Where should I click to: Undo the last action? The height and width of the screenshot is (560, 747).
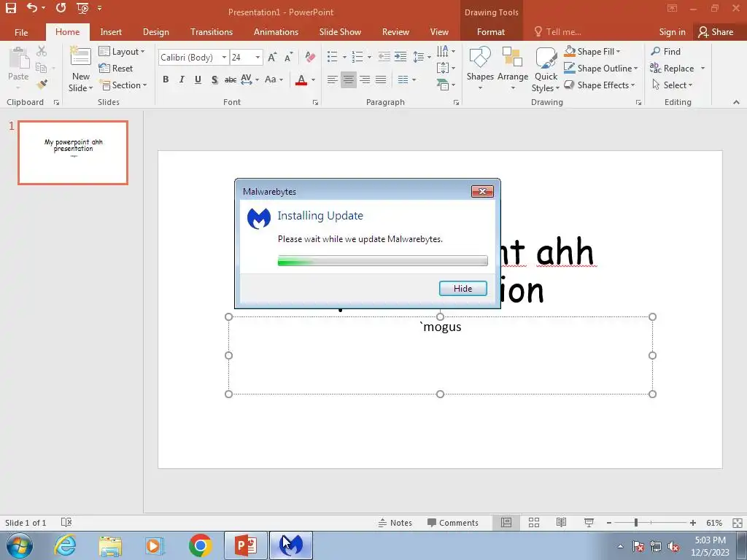coord(32,7)
